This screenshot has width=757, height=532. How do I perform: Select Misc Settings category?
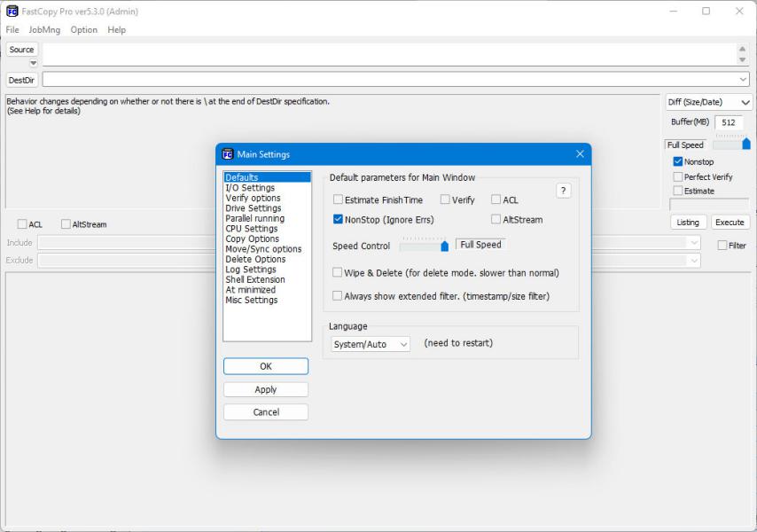coord(267,300)
